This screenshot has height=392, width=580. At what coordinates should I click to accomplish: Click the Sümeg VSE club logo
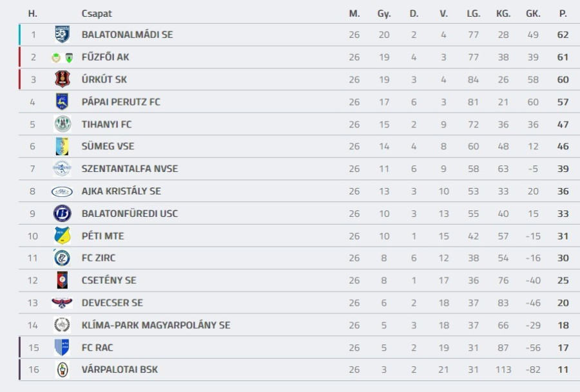(62, 147)
